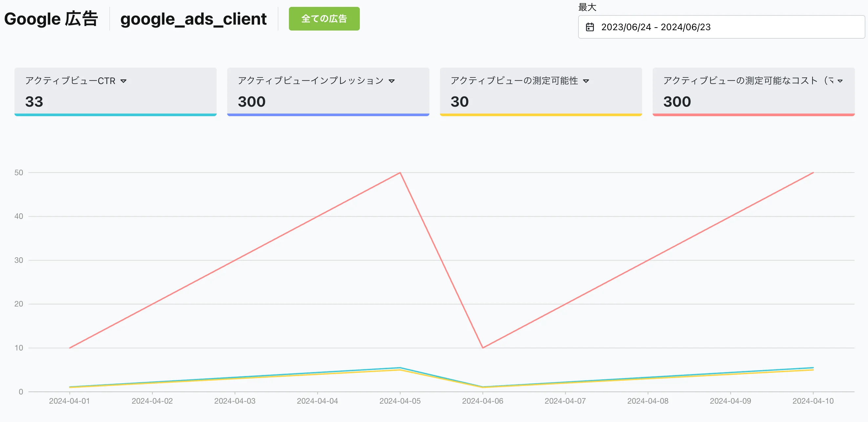Expand the アクティブビューインプレッション dropdown arrow

[392, 81]
